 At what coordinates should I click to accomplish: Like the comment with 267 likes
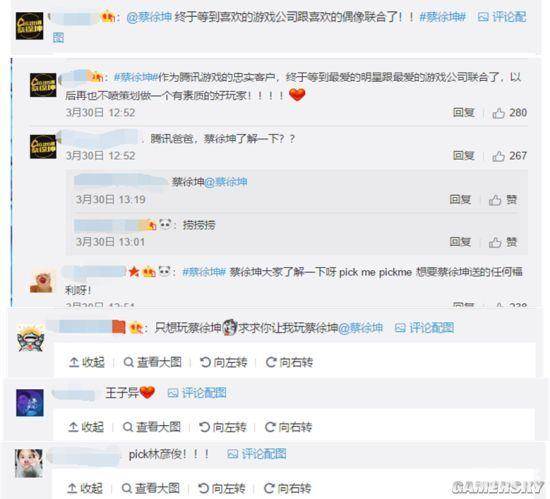tap(509, 156)
